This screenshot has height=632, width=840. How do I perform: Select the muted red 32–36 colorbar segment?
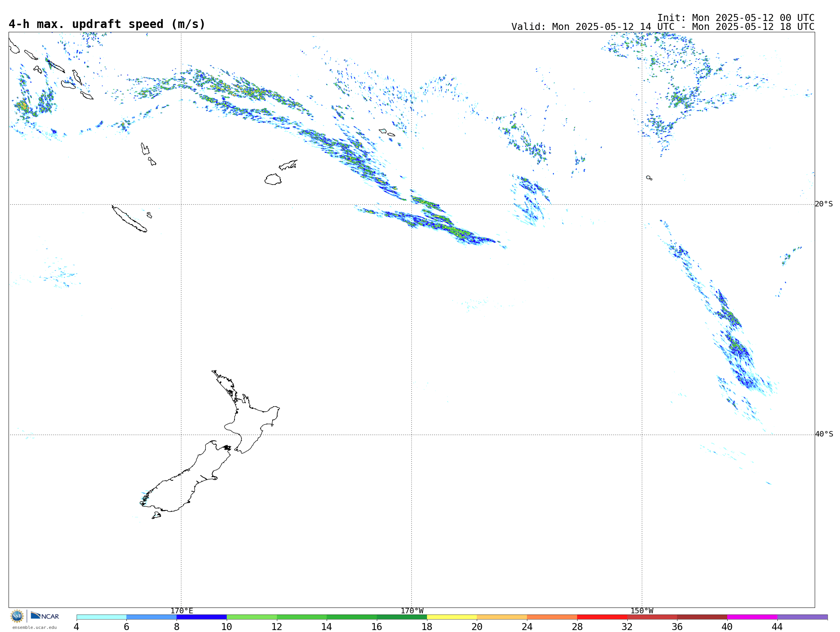(x=652, y=617)
